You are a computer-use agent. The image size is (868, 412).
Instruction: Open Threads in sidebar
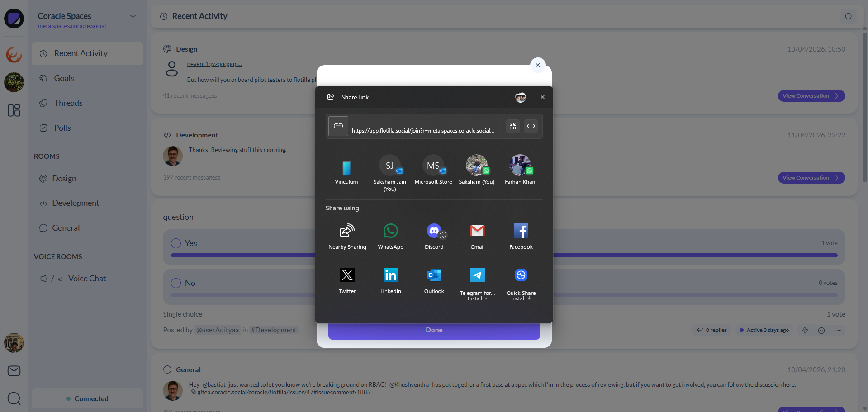click(87, 103)
